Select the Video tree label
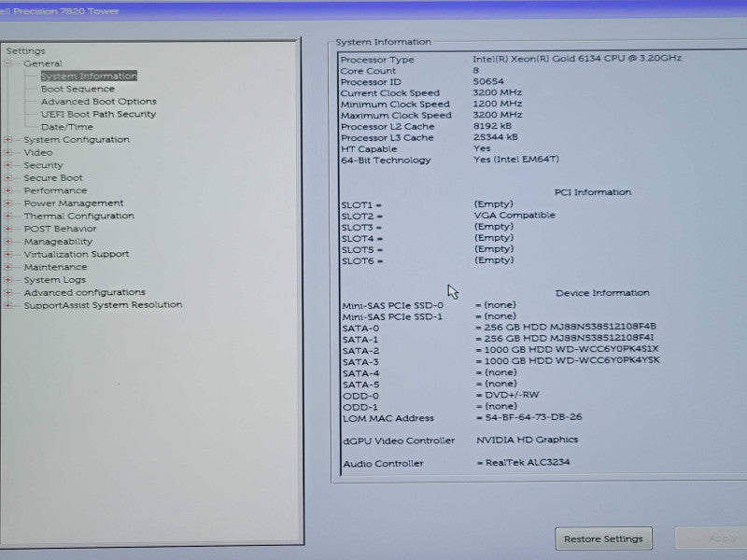The height and width of the screenshot is (560, 747). [x=38, y=152]
